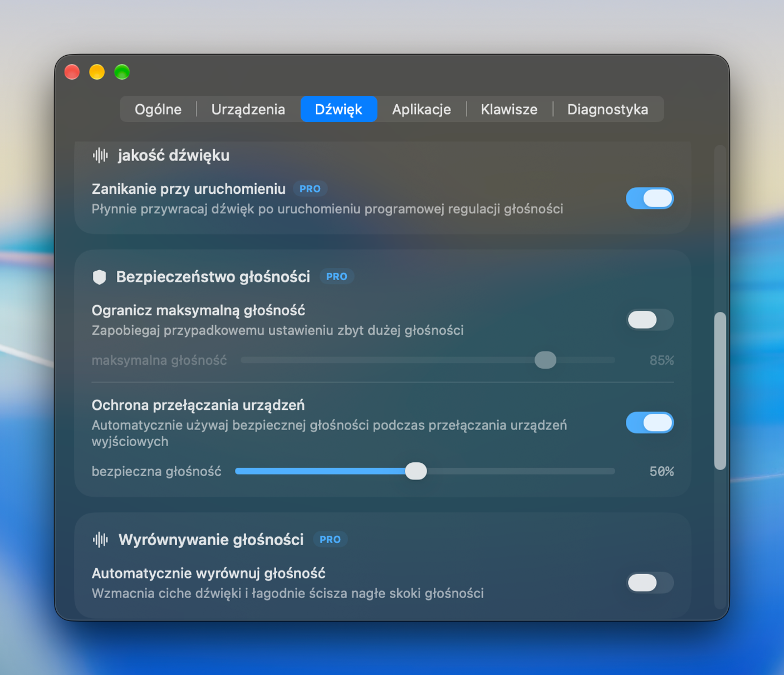
Task: Click the green zoom window button
Action: coord(122,72)
